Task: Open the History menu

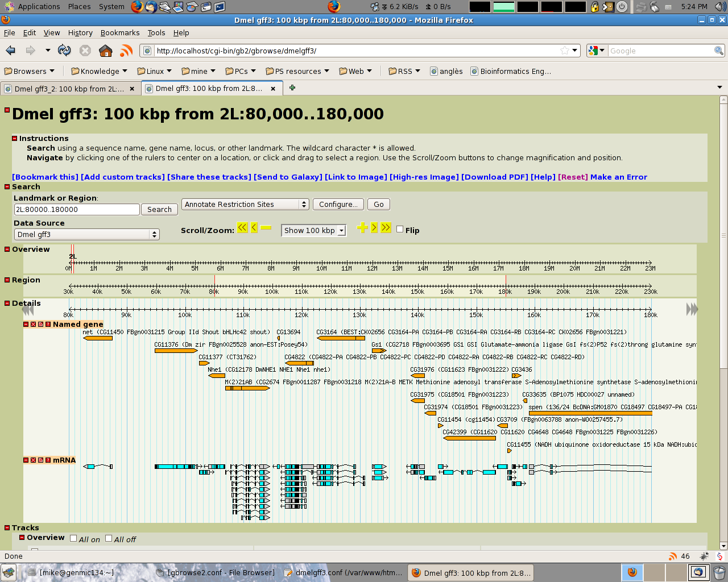Action: [80, 33]
